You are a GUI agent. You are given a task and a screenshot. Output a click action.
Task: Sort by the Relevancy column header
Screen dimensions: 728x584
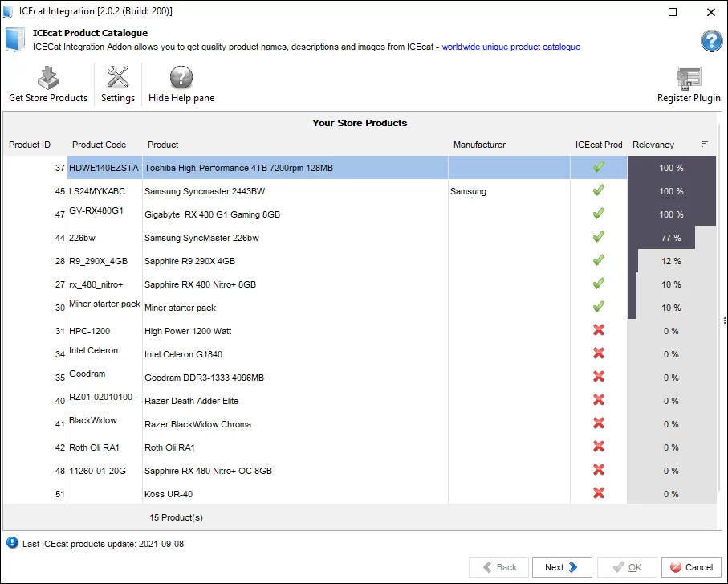[x=653, y=145]
